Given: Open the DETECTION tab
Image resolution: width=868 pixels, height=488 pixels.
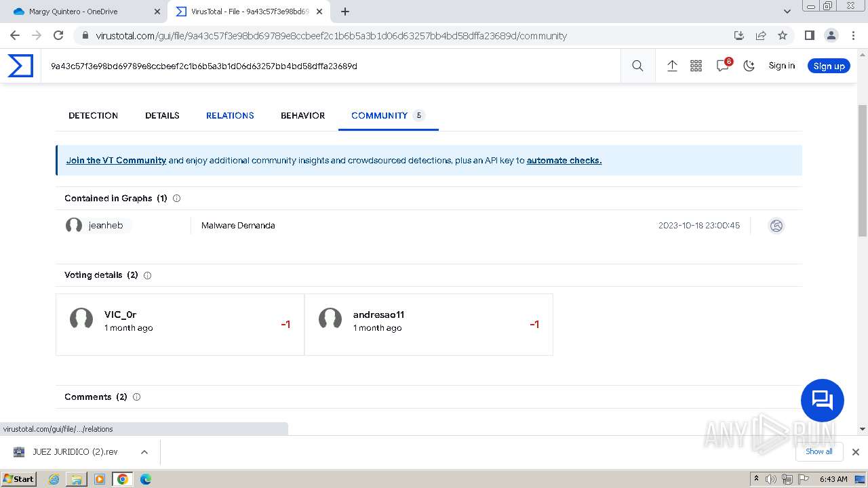Looking at the screenshot, I should pos(93,115).
